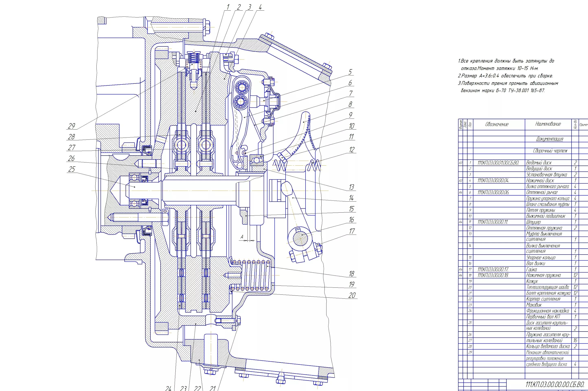This screenshot has height=391, width=588.
Task: Select note 2 'Размер A=3.6±0.4 обеспечить при сборке'
Action: point(507,76)
